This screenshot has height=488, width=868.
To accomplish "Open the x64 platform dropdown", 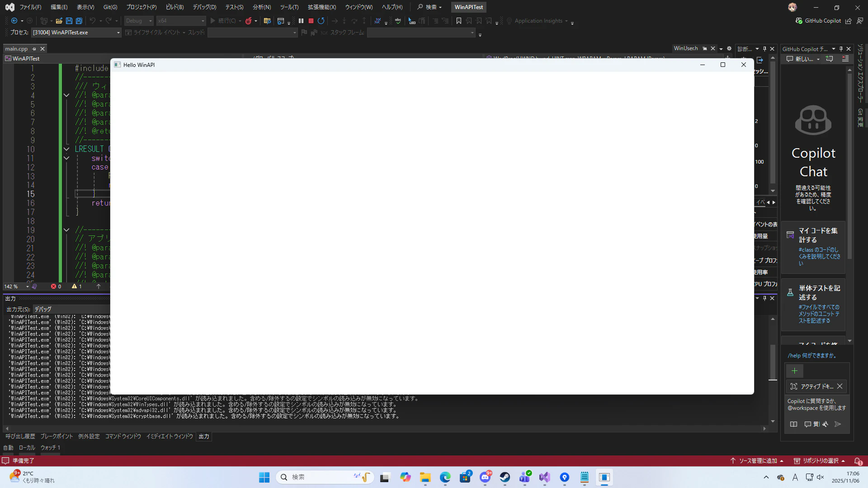I will pyautogui.click(x=181, y=21).
